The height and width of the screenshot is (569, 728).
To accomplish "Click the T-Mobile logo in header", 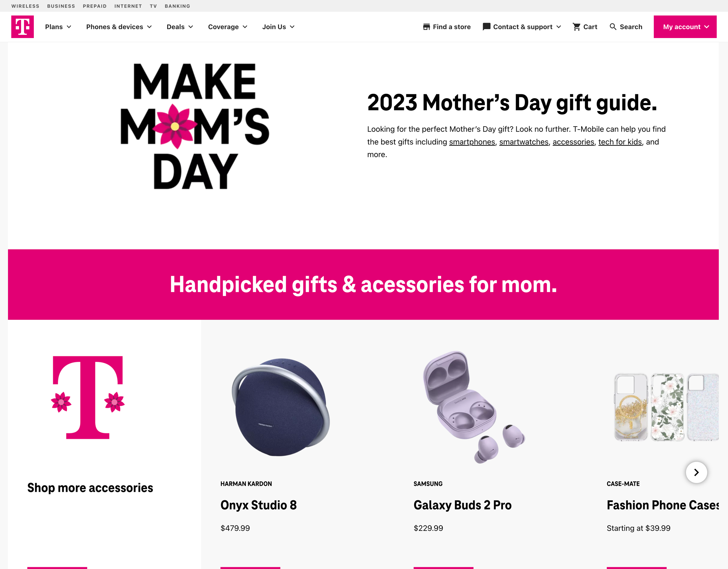I will (22, 27).
